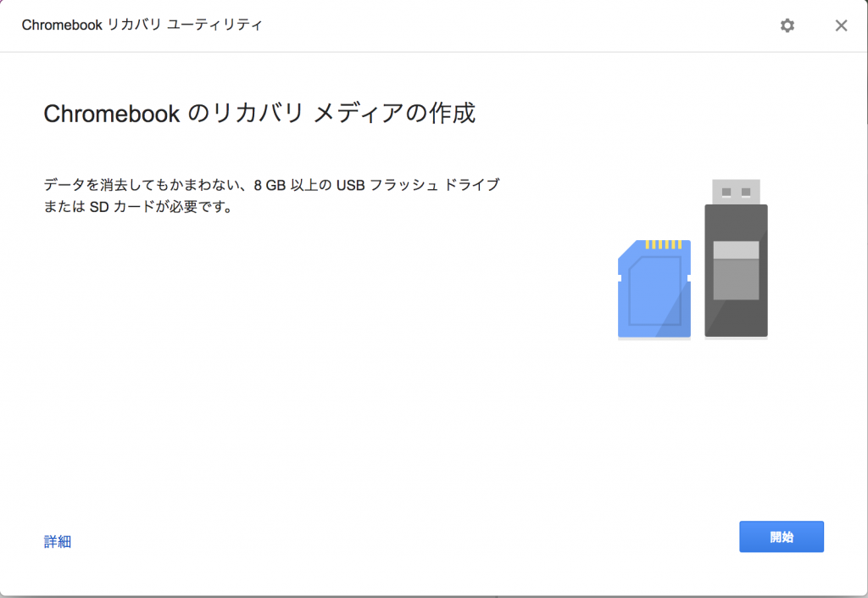The width and height of the screenshot is (868, 598).
Task: Click the heading Chromebook のリカバリ メディアの作成
Action: tap(259, 114)
